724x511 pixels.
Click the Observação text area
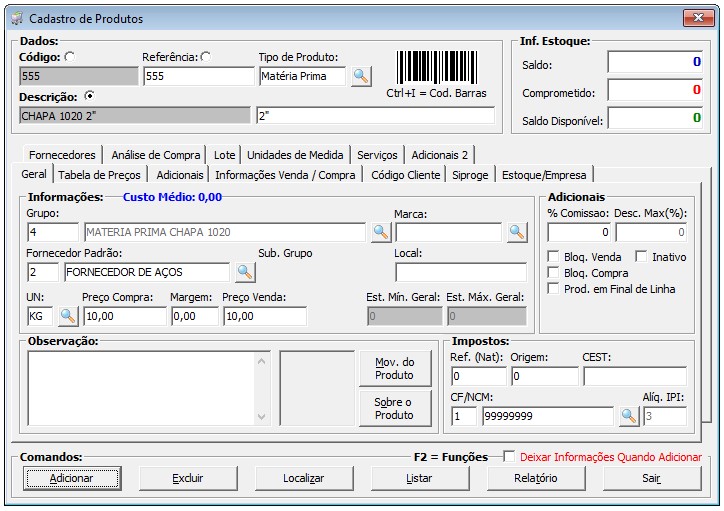click(142, 388)
